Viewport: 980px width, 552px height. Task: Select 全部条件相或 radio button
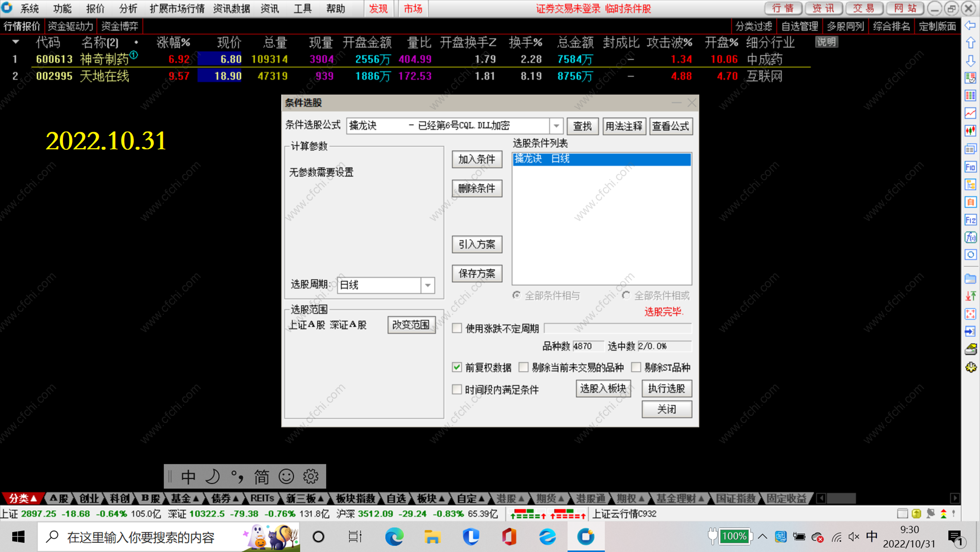(x=626, y=296)
